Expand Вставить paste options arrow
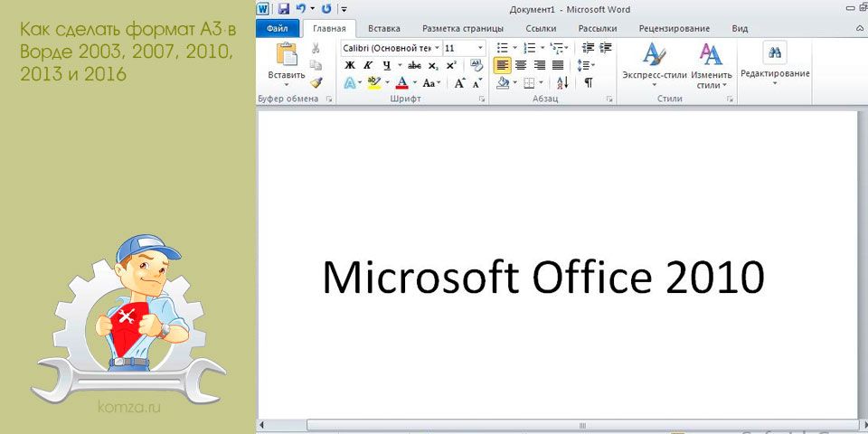Image resolution: width=868 pixels, height=434 pixels. click(287, 85)
